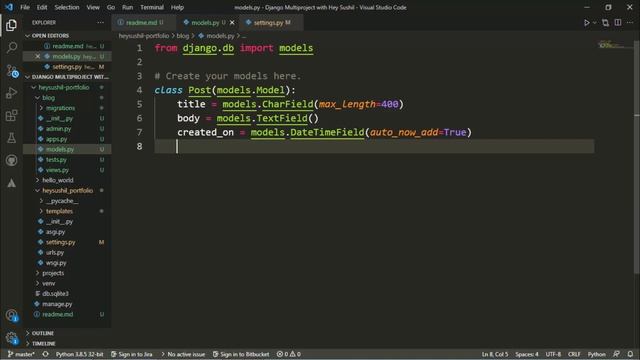Open the triangle deploy view icon
This screenshot has height=360, width=640.
click(11, 183)
